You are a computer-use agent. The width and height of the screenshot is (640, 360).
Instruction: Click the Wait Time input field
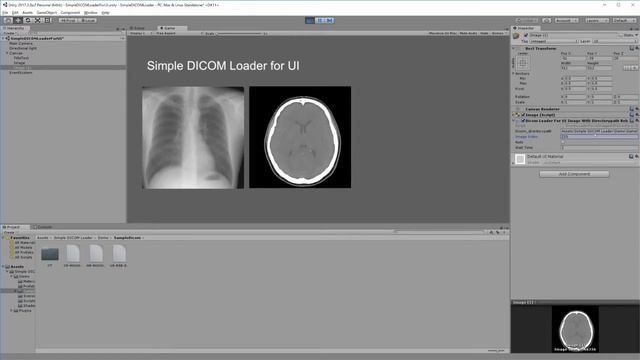tap(599, 147)
